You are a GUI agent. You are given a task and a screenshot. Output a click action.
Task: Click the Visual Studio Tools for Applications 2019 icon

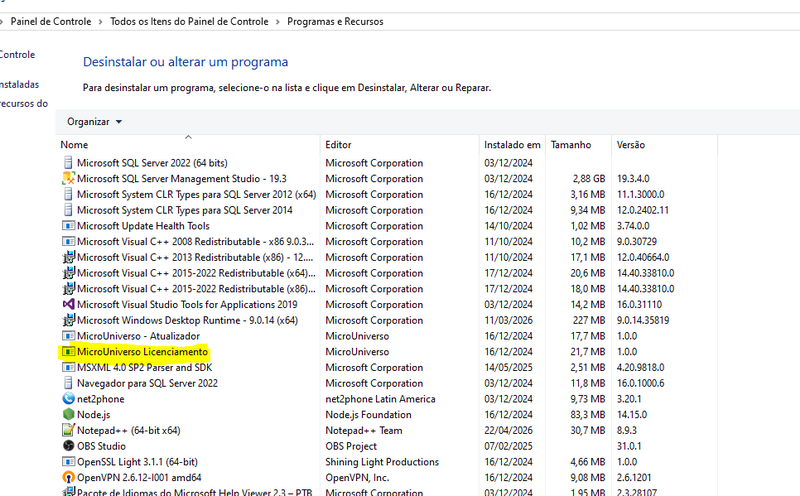coord(68,305)
